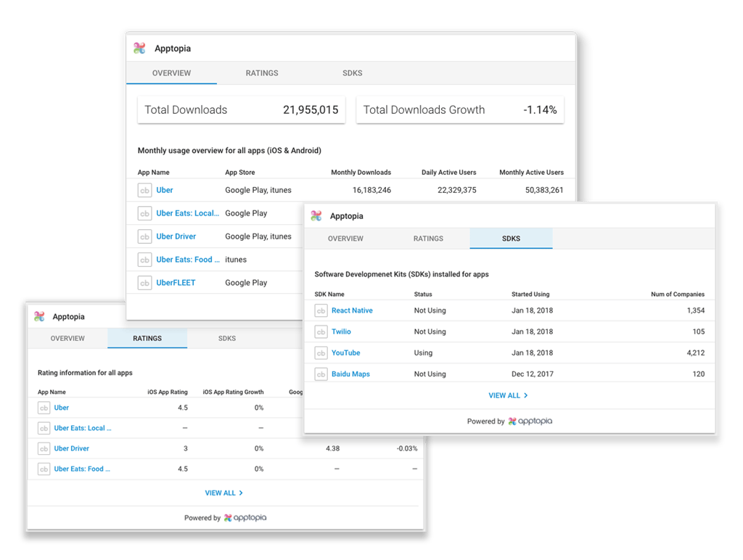The height and width of the screenshot is (560, 743).
Task: Expand VIEW ALL on the Ratings card
Action: pyautogui.click(x=224, y=493)
